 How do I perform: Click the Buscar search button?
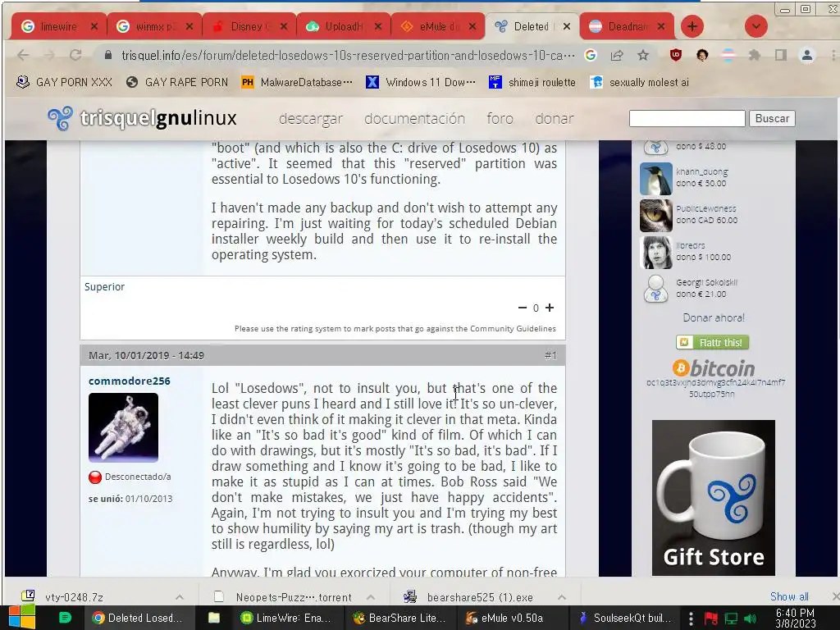(x=772, y=118)
